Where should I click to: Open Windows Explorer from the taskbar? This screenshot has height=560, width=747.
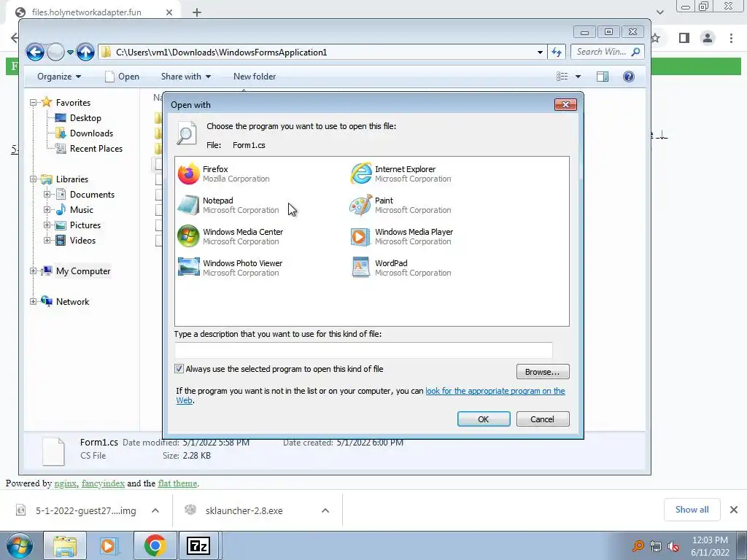(x=65, y=545)
